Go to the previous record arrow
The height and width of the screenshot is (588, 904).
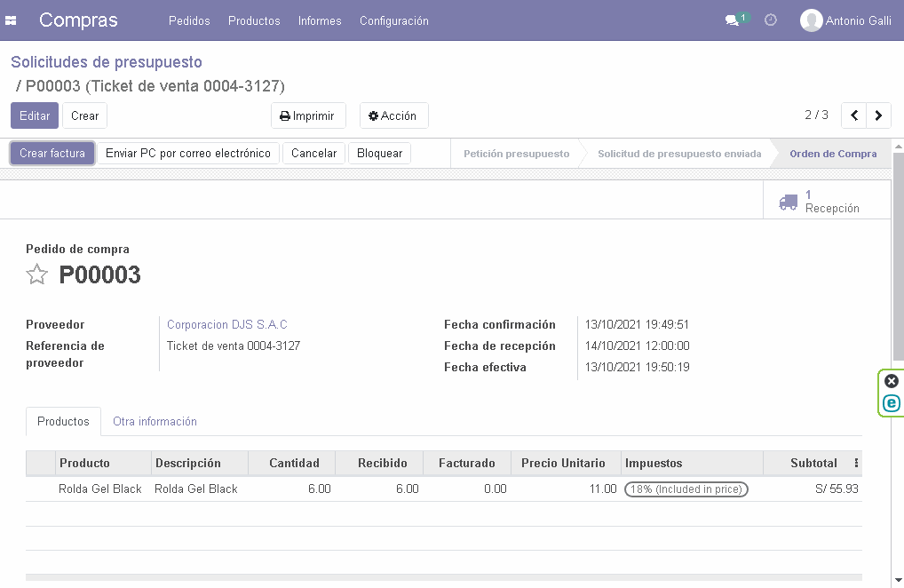(854, 115)
